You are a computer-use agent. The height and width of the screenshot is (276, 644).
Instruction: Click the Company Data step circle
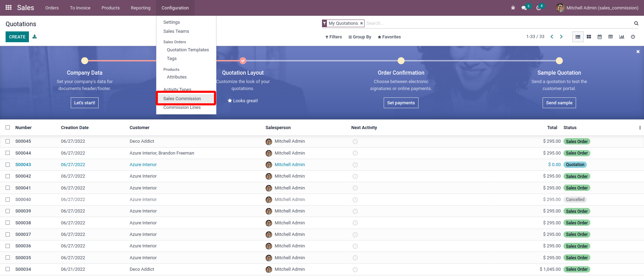click(85, 61)
